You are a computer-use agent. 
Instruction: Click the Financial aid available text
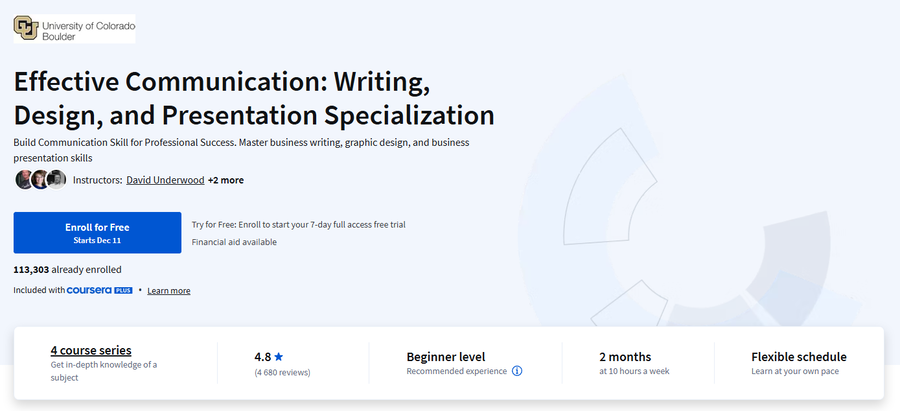[234, 242]
